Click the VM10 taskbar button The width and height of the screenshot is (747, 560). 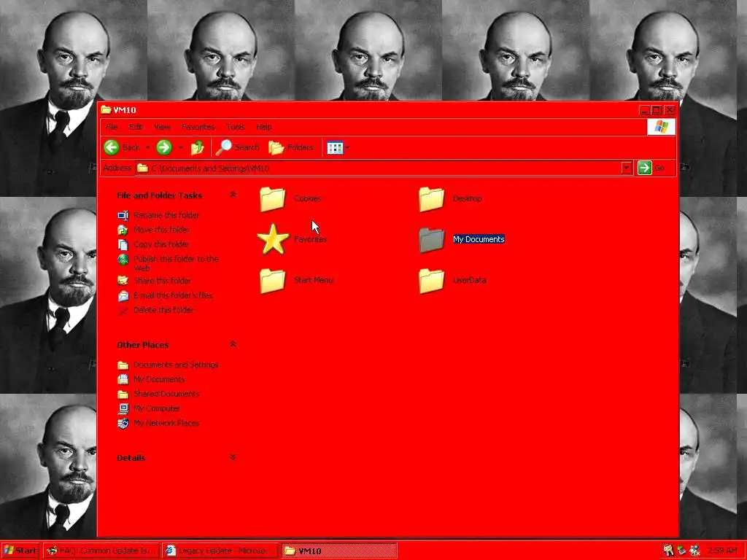point(338,551)
